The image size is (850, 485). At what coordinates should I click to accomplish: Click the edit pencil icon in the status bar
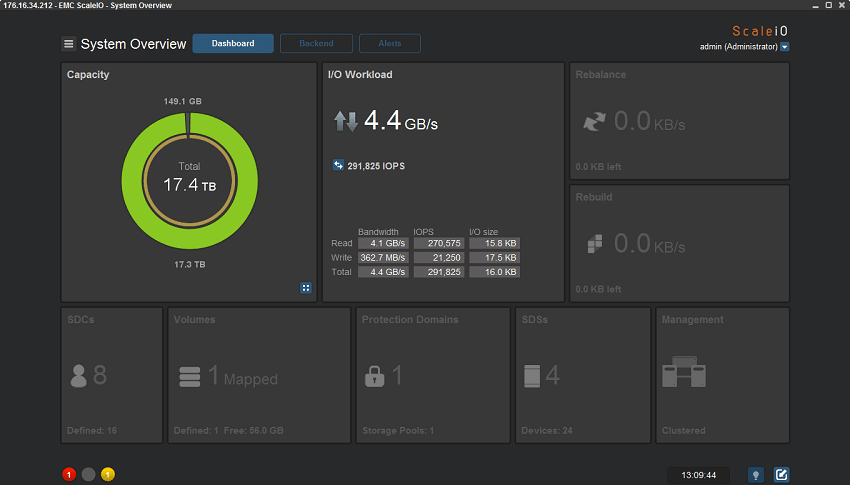point(781,475)
